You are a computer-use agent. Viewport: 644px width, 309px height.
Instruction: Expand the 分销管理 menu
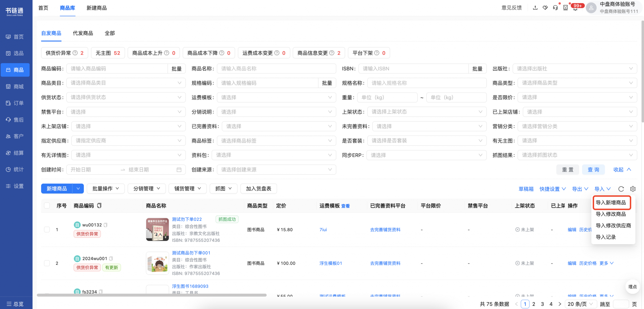147,188
